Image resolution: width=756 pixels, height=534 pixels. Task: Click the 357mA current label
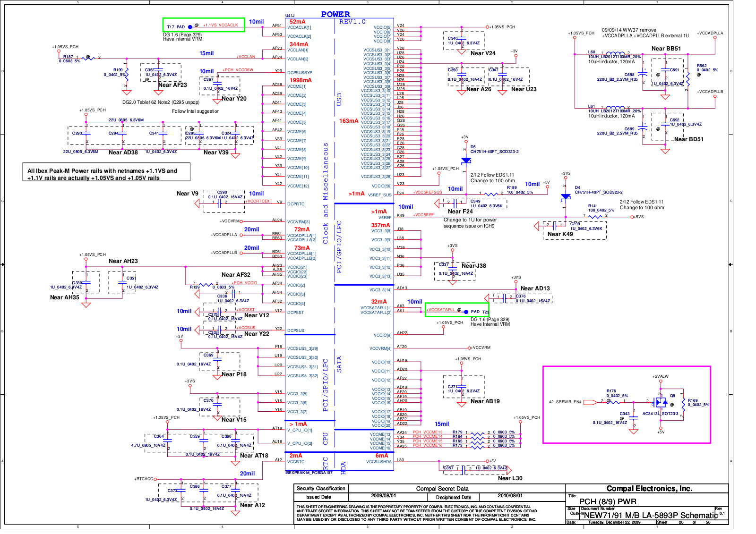[x=381, y=225]
